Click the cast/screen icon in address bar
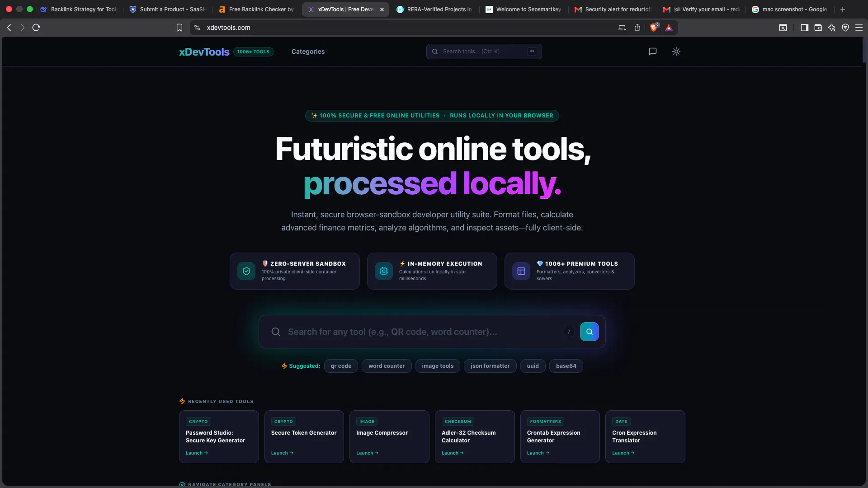 click(x=622, y=28)
